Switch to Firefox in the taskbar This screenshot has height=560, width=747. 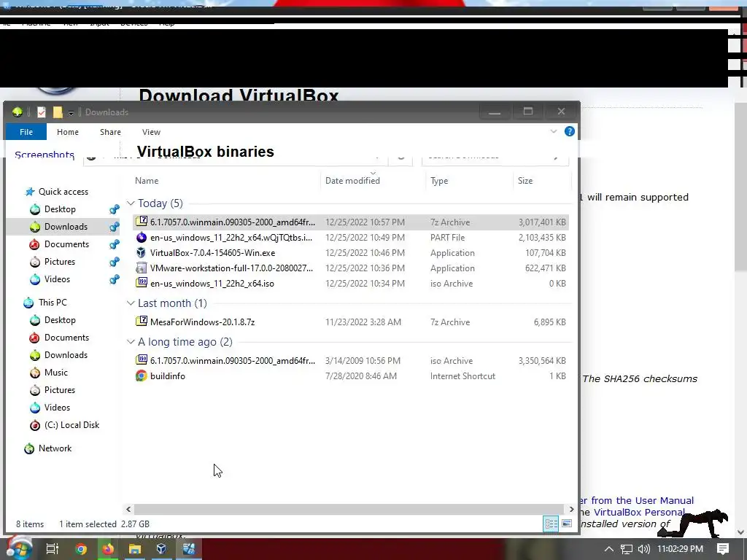(108, 549)
